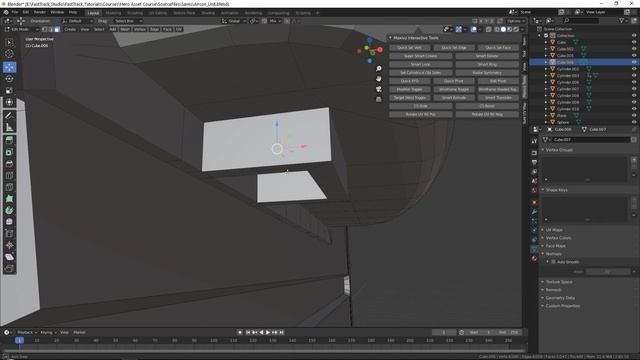Image resolution: width=640 pixels, height=360 pixels.
Task: Open the Mesh menu in viewport header
Action: click(125, 29)
